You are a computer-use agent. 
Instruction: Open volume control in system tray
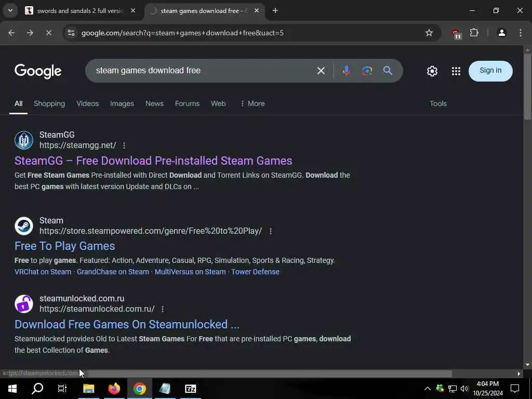click(464, 389)
